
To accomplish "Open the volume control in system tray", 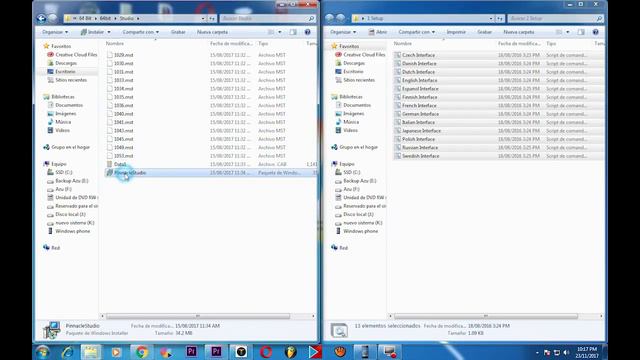I will [566, 352].
